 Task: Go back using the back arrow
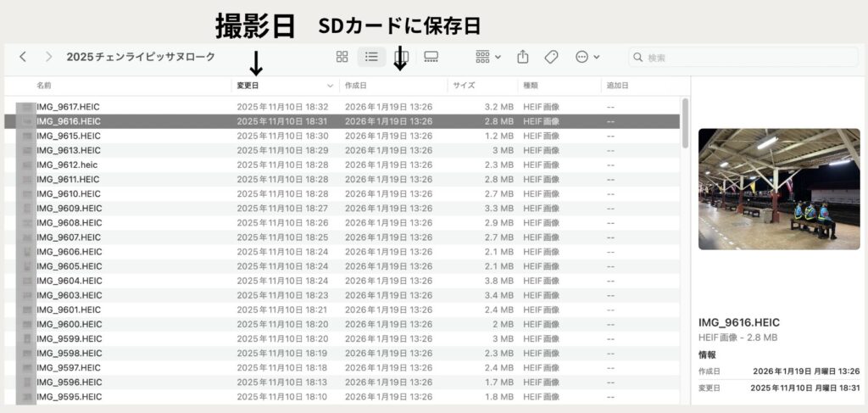coord(23,57)
